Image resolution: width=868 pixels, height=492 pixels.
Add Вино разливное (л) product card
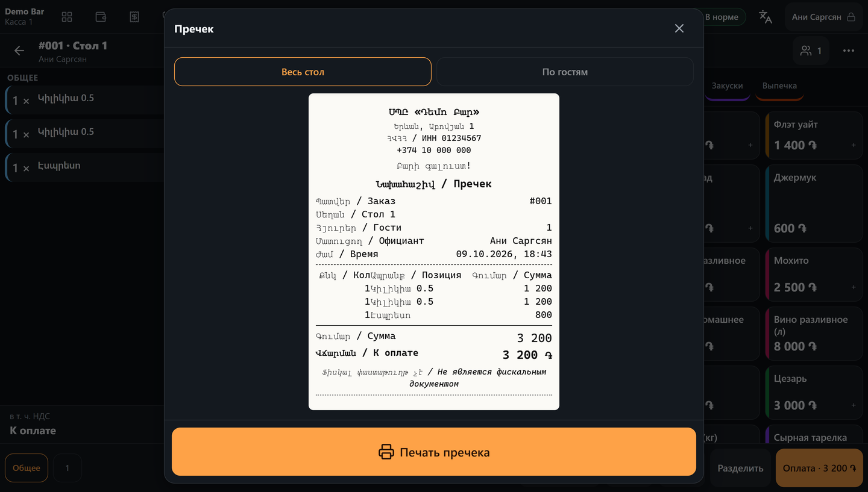[x=814, y=333]
